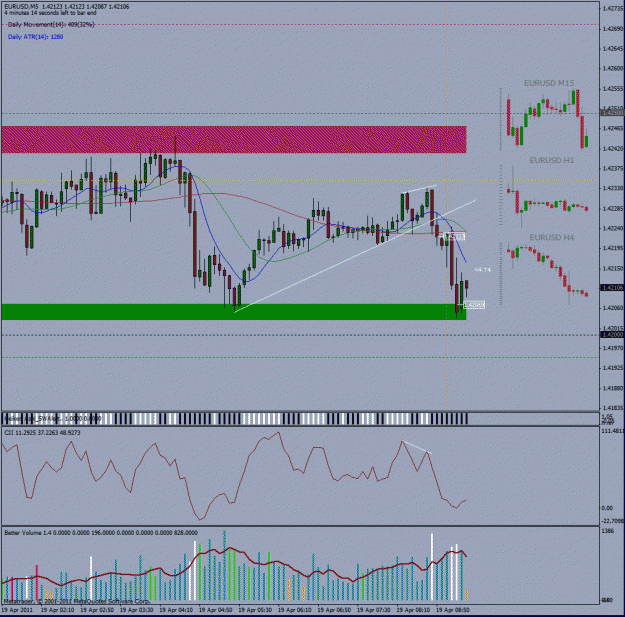Click the Better Volume 1.4 indicator label
This screenshot has height=617, width=625.
click(101, 533)
